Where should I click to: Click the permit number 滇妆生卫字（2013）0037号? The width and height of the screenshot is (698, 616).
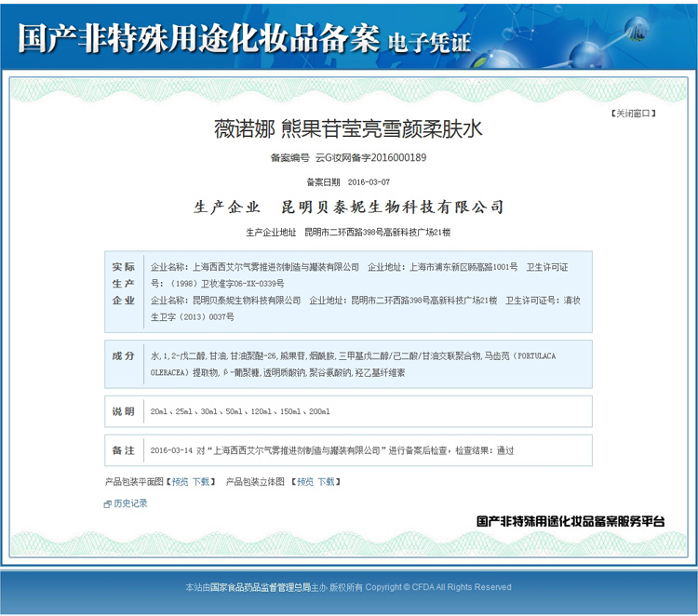coord(365,308)
